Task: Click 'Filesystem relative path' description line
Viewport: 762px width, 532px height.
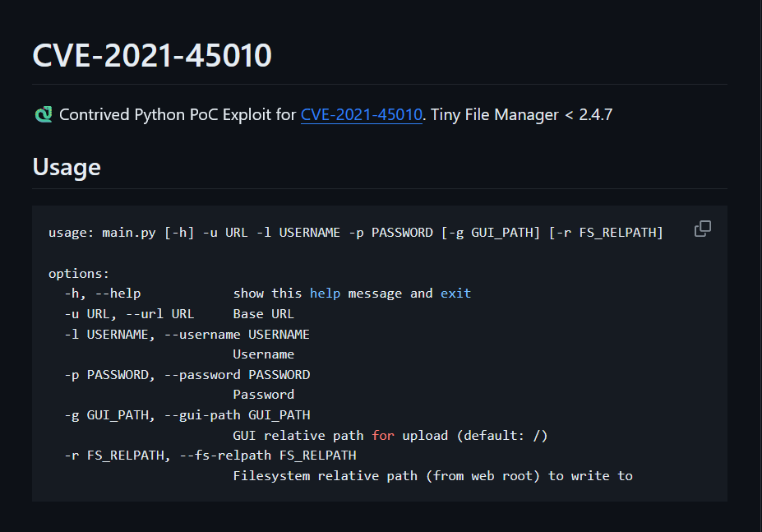Action: (432, 476)
